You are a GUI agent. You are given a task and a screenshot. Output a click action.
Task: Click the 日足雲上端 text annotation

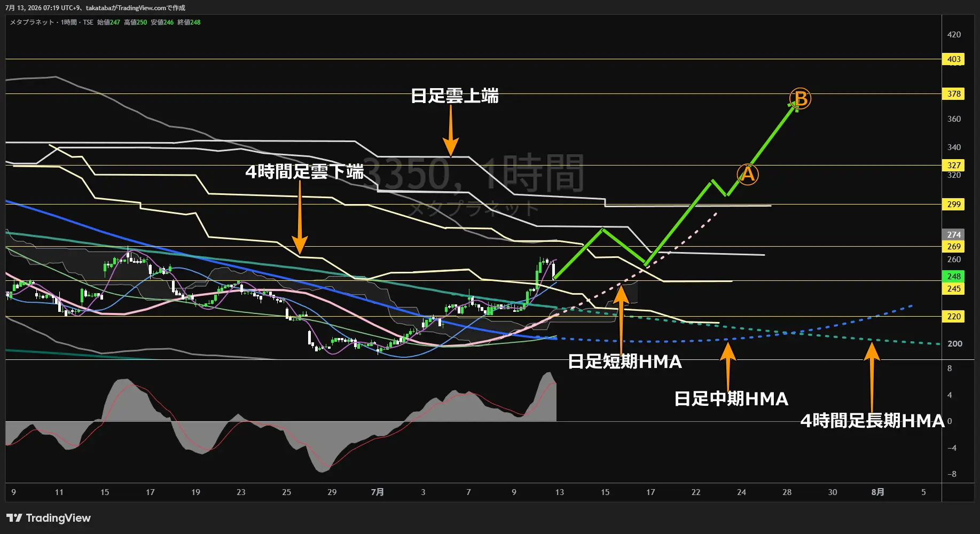click(x=454, y=96)
